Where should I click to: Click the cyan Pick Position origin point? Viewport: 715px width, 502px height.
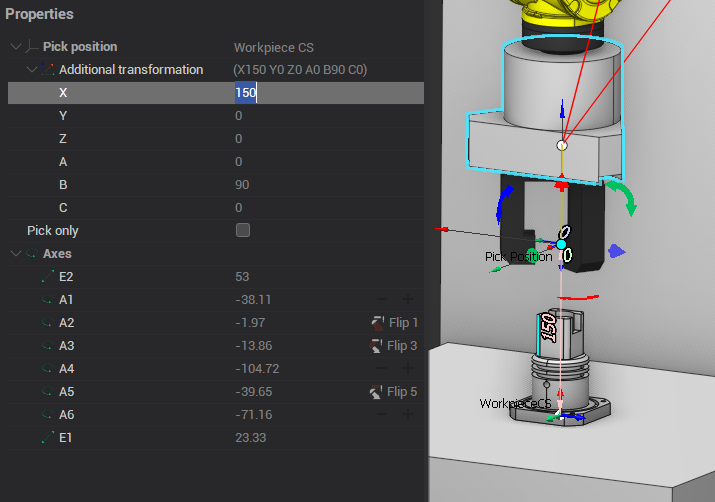(x=562, y=244)
